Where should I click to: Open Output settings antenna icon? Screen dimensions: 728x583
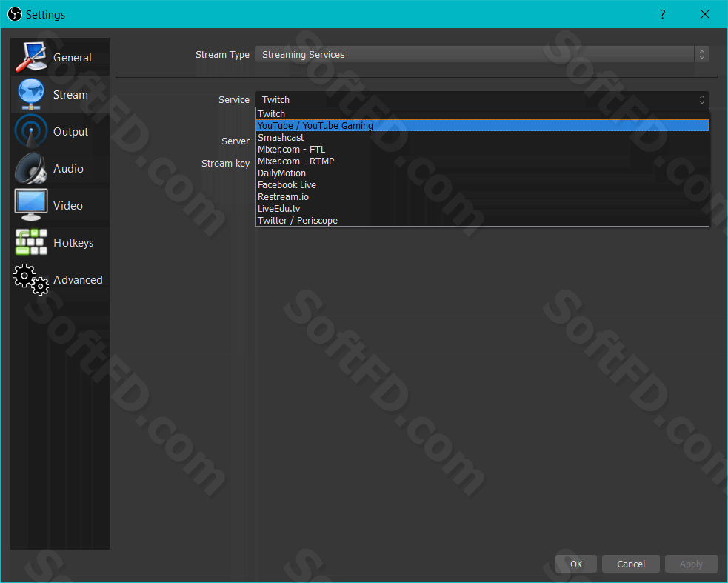coord(31,131)
